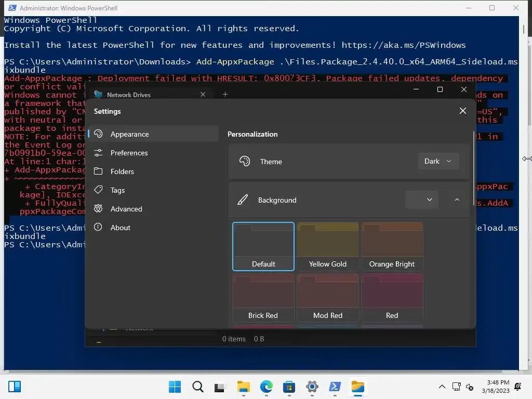Click the About info icon in sidebar
This screenshot has width=532, height=399.
[x=98, y=227]
